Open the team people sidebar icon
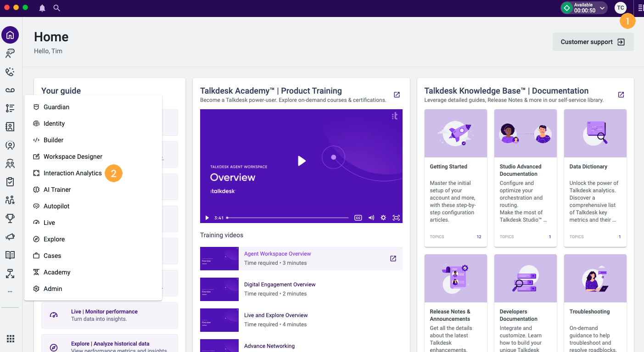 pyautogui.click(x=10, y=163)
